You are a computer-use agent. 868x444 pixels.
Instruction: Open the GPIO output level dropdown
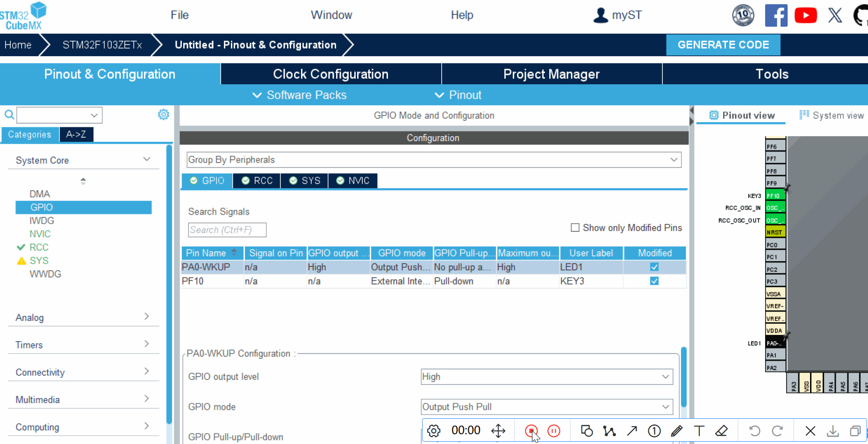(x=547, y=377)
